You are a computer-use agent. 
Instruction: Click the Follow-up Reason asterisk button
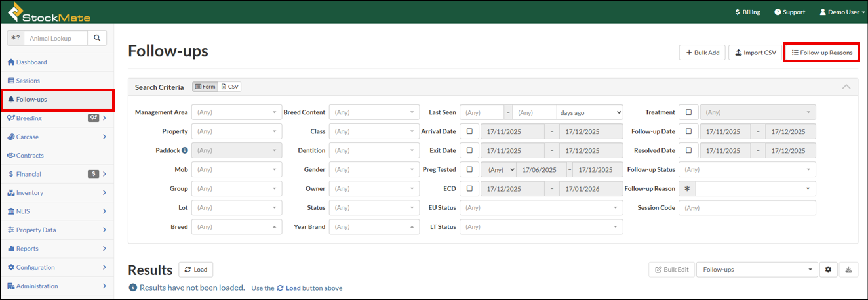[687, 189]
